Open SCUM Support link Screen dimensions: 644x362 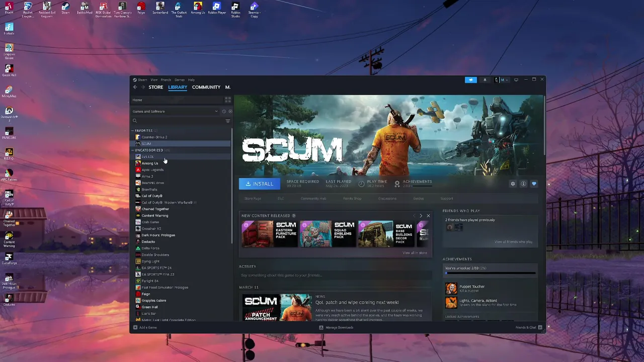pyautogui.click(x=447, y=199)
